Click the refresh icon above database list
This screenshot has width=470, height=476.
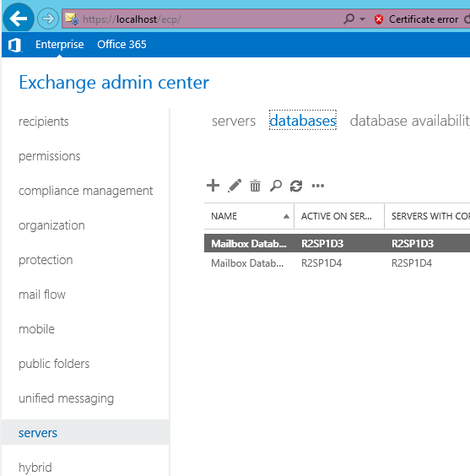click(x=296, y=186)
